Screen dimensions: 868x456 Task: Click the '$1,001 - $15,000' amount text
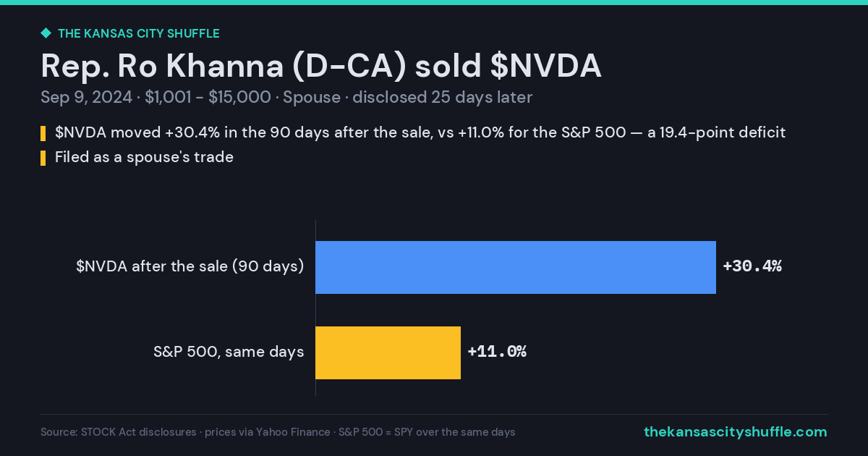tap(208, 98)
